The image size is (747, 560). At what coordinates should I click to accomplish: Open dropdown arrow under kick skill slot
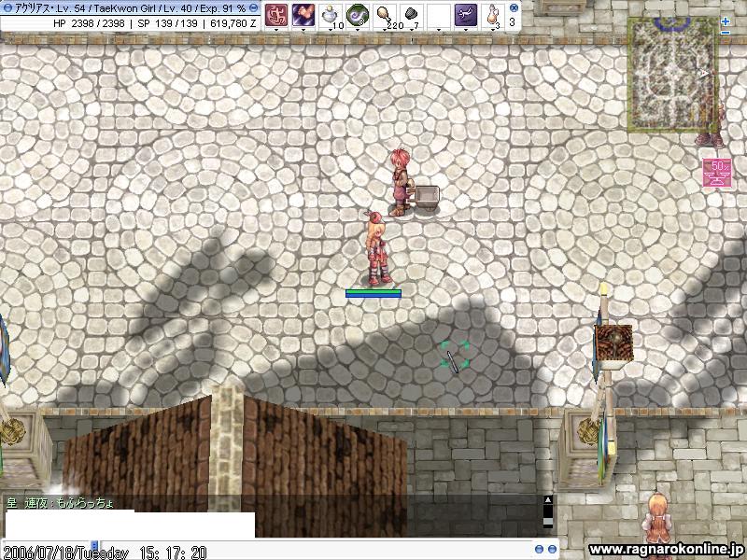click(303, 30)
